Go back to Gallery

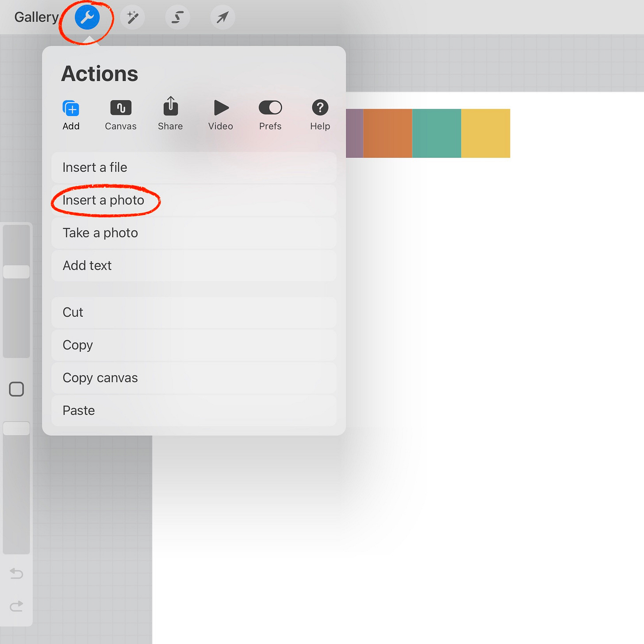pos(36,17)
